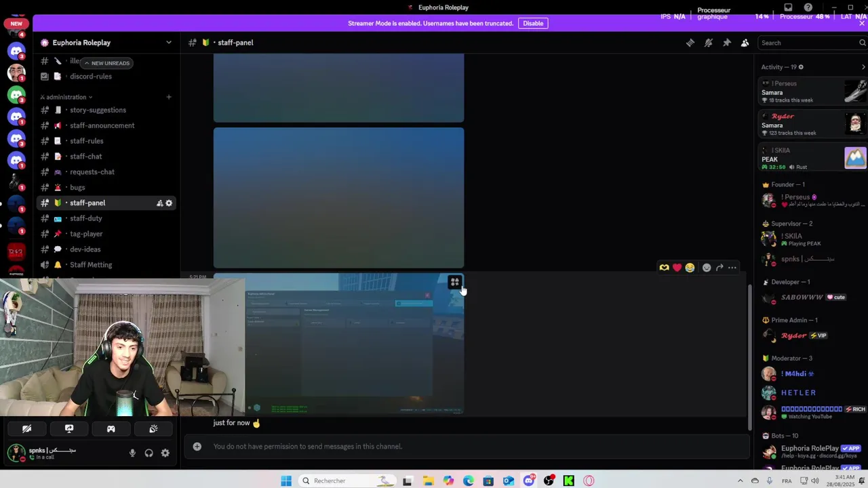Toggle camera in call controls
The width and height of the screenshot is (868, 488).
pos(27,429)
